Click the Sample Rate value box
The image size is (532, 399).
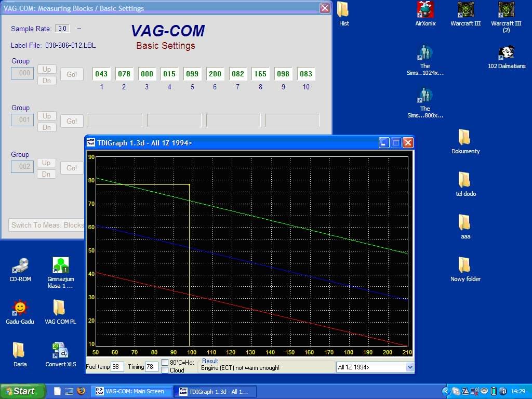62,29
